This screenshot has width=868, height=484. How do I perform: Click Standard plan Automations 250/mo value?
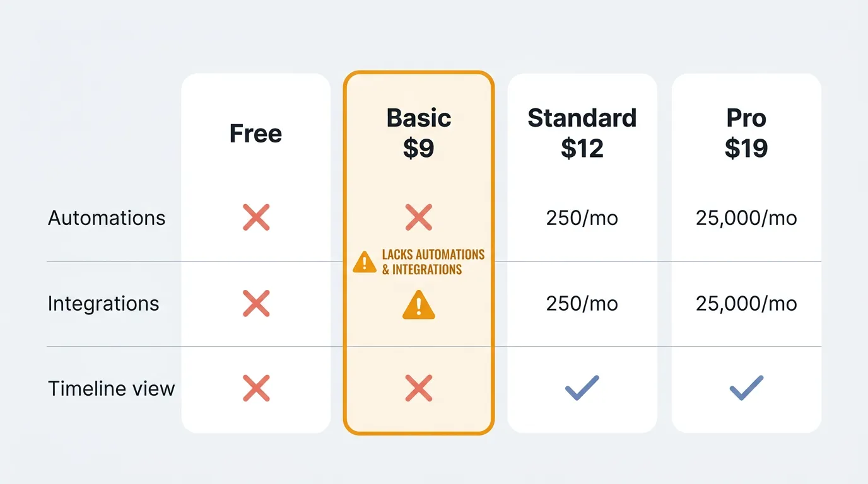[x=582, y=218]
